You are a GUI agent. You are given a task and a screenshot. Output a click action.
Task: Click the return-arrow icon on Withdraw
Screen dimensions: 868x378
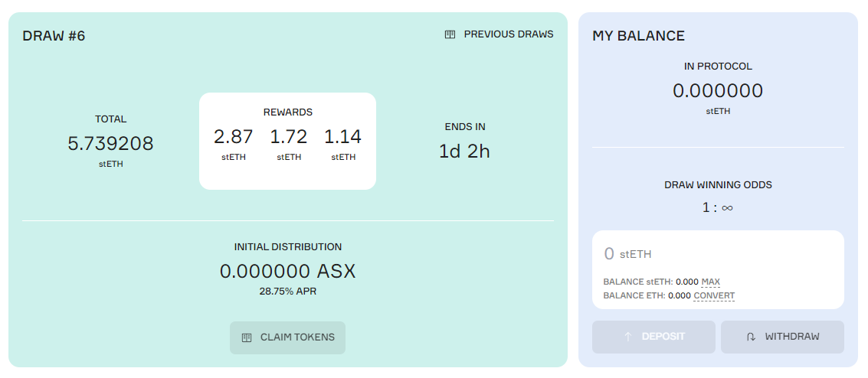click(752, 337)
